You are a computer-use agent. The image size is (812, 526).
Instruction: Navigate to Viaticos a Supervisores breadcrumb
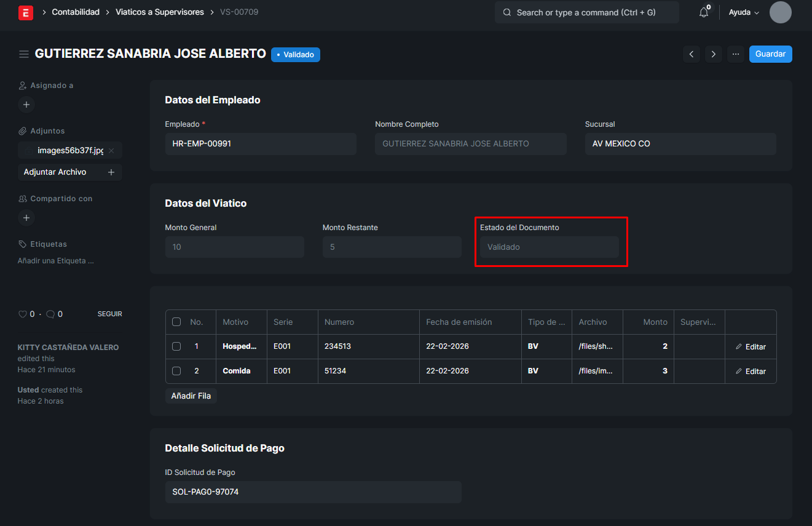tap(160, 12)
